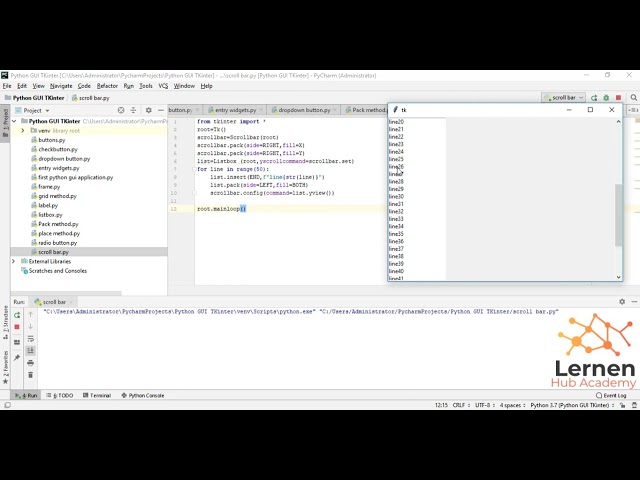Place cursor on root.mainloop() code line
640x480 pixels.
[x=221, y=209]
